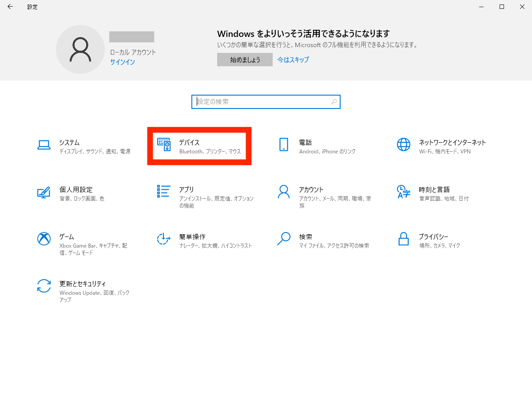Screen dimensions: 532x413
Task: Select the ネットワークとインターネット title text
Action: point(452,142)
